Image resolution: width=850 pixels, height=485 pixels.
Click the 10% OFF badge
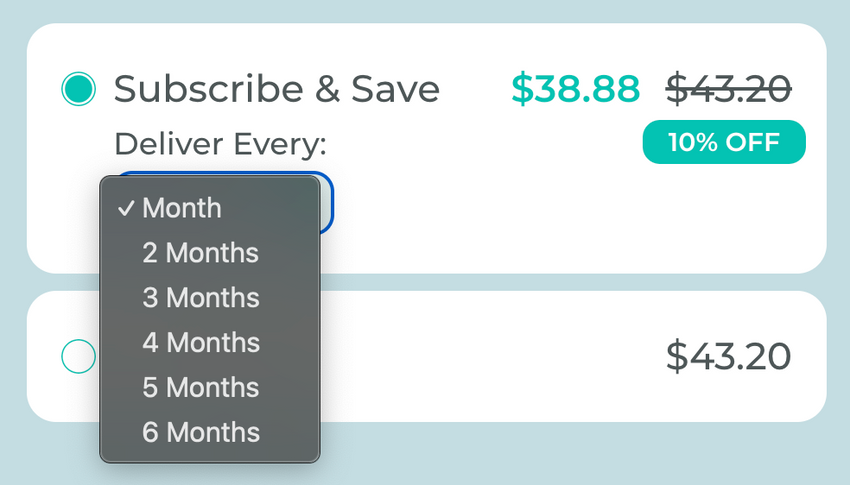click(723, 142)
